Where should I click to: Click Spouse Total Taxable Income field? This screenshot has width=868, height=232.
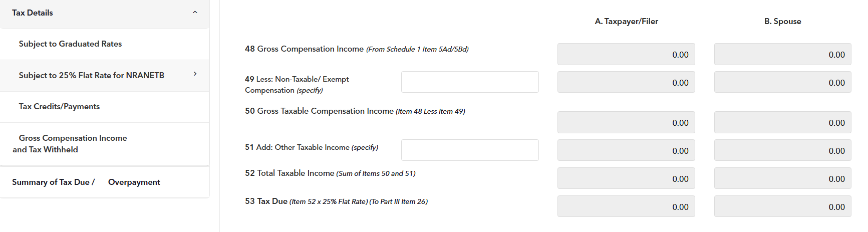782,179
